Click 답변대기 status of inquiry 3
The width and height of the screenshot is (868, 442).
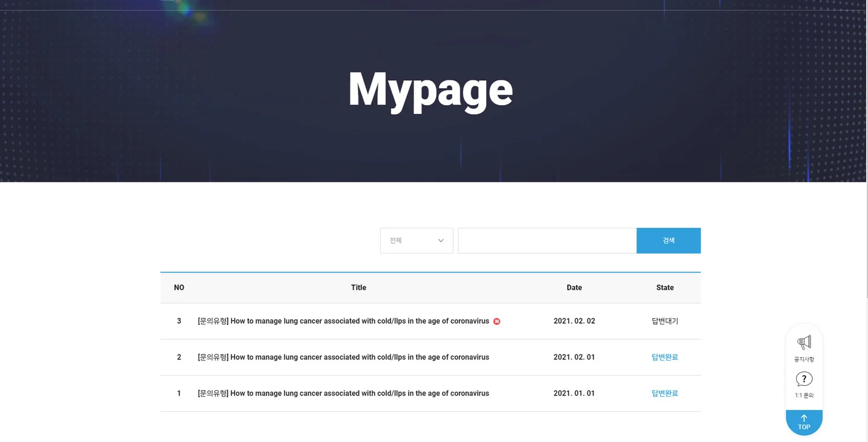coord(664,321)
